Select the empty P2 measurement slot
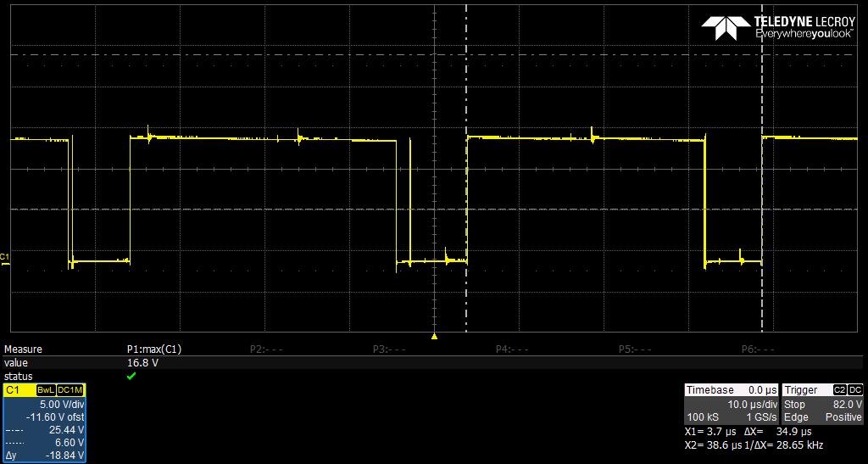The height and width of the screenshot is (464, 868). (266, 349)
